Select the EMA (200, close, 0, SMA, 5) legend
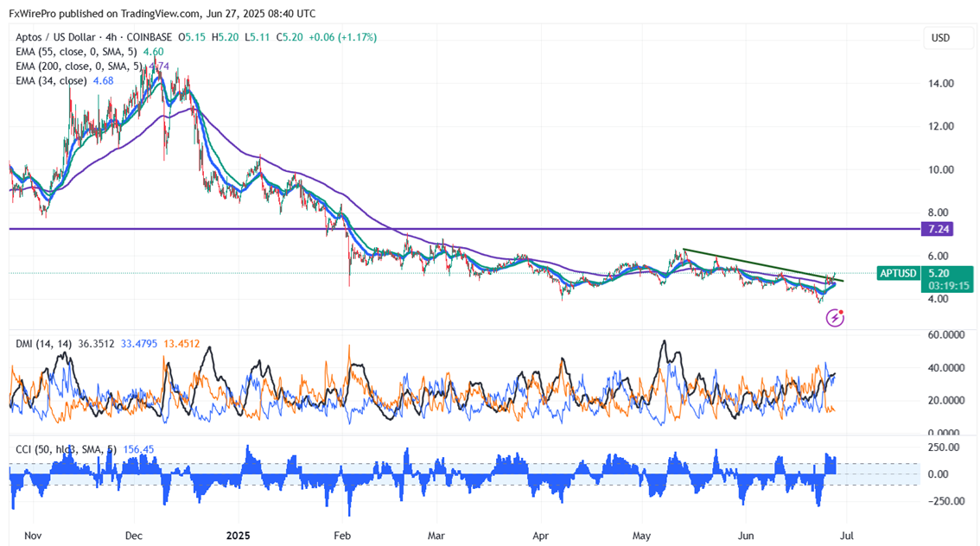Image resolution: width=980 pixels, height=546 pixels. 80,67
